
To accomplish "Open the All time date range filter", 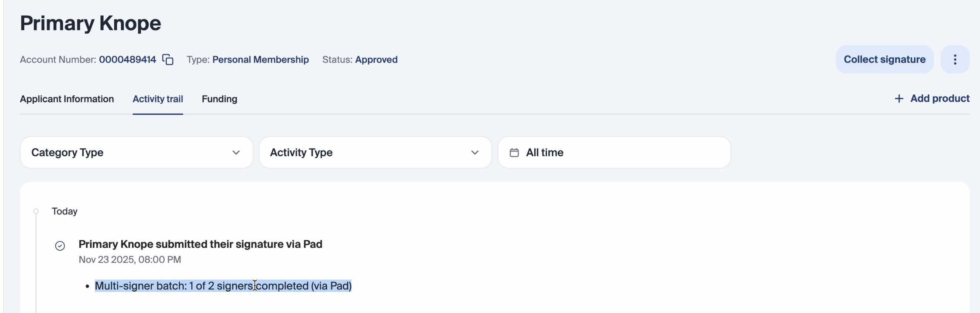I will tap(614, 153).
